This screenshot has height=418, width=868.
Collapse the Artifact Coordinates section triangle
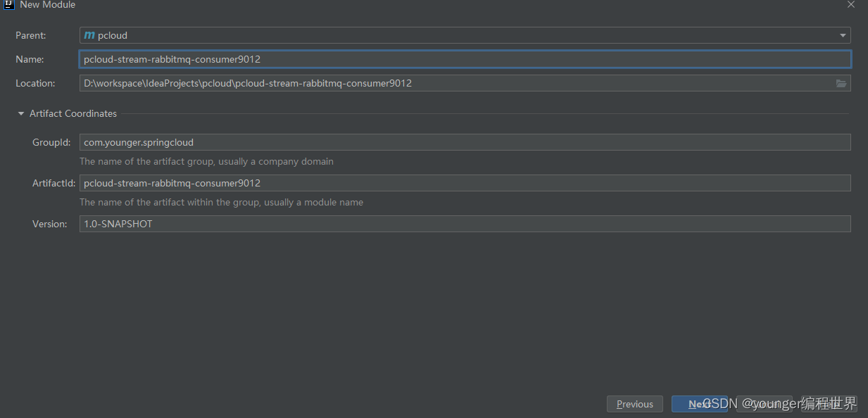(x=21, y=113)
